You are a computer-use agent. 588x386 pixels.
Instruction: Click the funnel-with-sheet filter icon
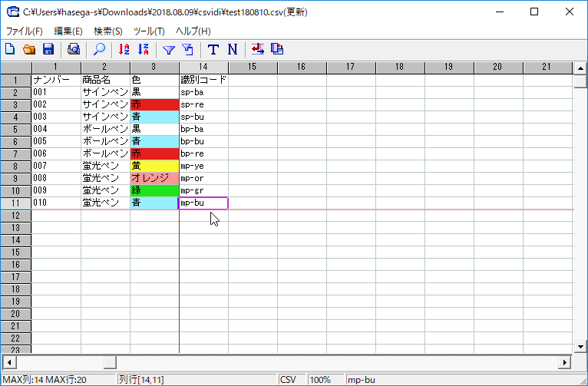pos(188,49)
